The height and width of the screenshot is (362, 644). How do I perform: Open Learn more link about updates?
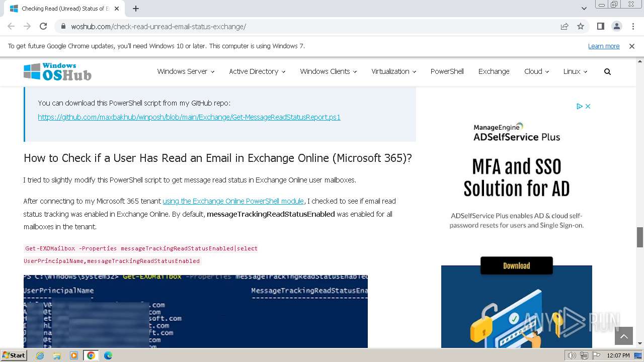pyautogui.click(x=604, y=46)
